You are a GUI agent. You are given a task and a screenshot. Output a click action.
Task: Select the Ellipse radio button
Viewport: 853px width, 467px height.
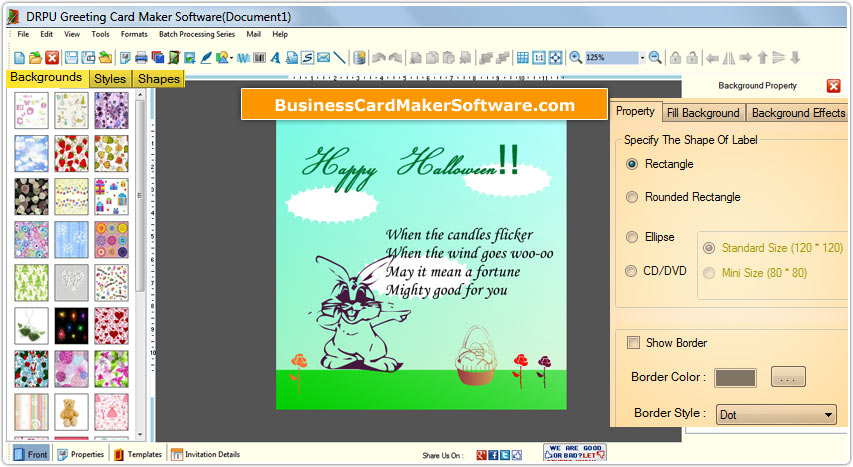632,237
